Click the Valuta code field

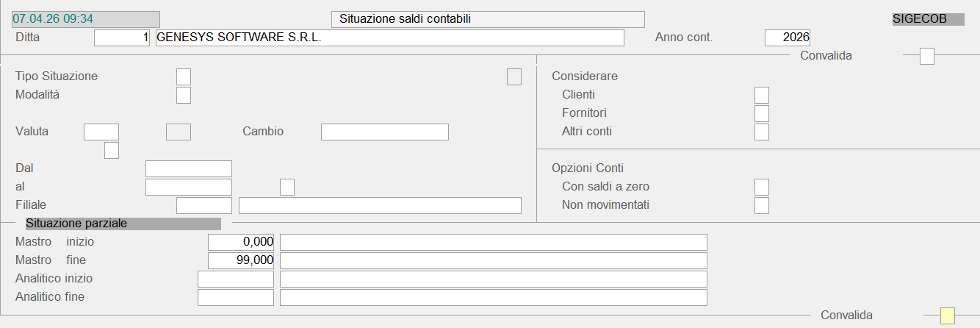tap(101, 132)
